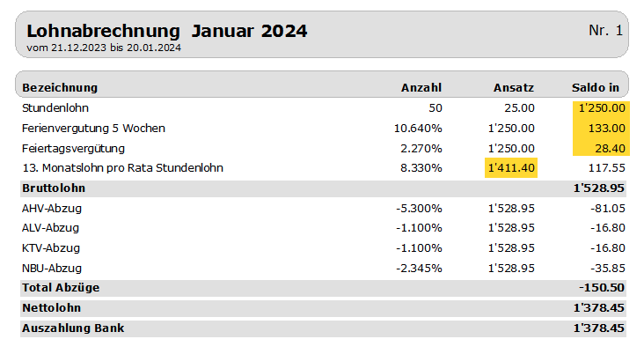
Task: Click the Saldo in column header
Action: (595, 87)
